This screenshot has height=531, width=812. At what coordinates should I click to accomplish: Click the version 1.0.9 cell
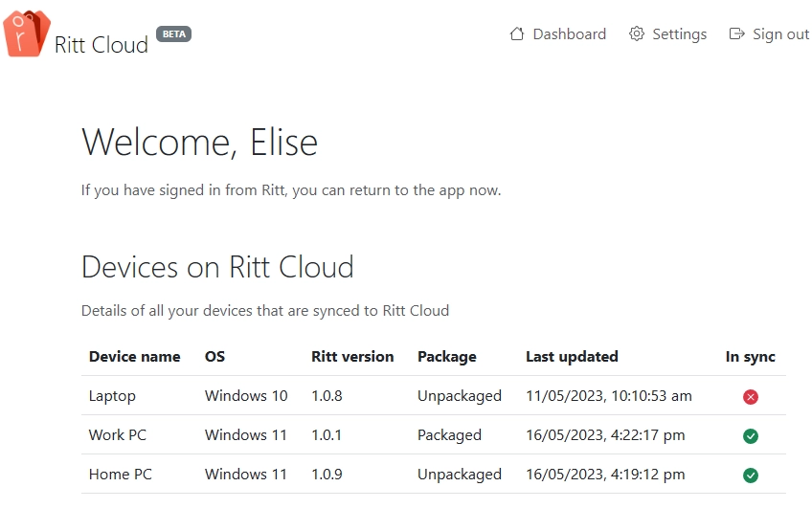click(x=327, y=475)
